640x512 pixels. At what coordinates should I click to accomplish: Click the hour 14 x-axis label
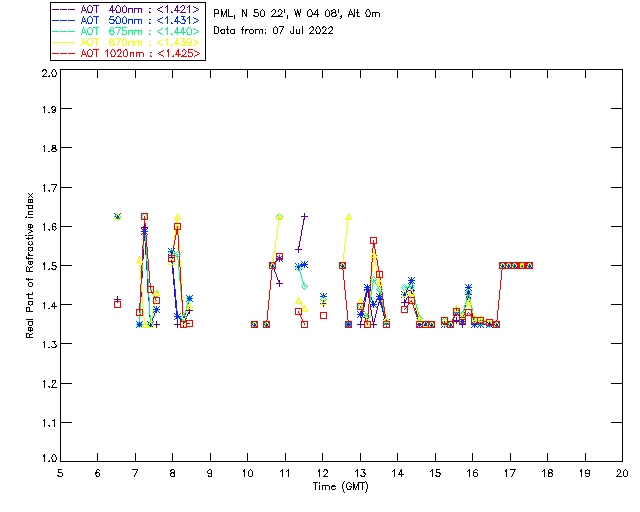pyautogui.click(x=398, y=473)
